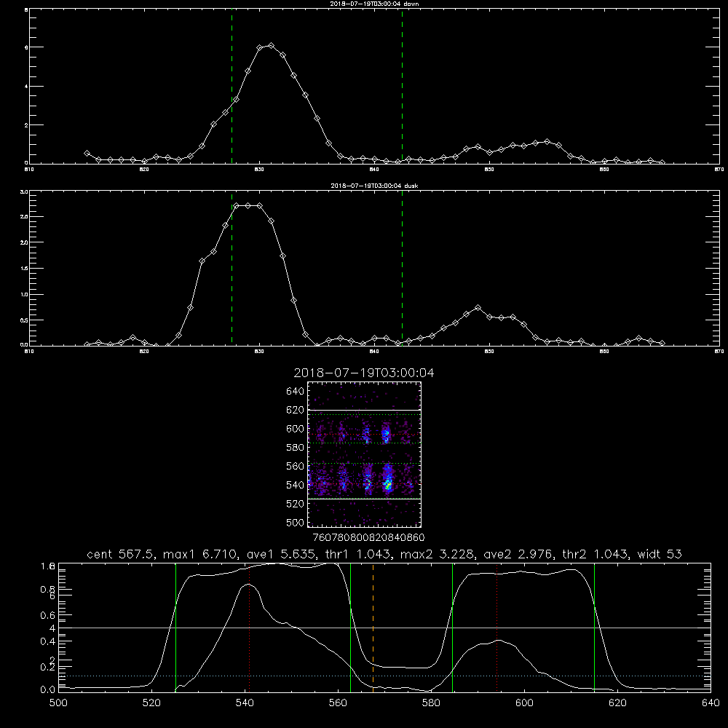Click the '520' label on spectral image y-axis
The width and height of the screenshot is (728, 728).
pyautogui.click(x=296, y=504)
